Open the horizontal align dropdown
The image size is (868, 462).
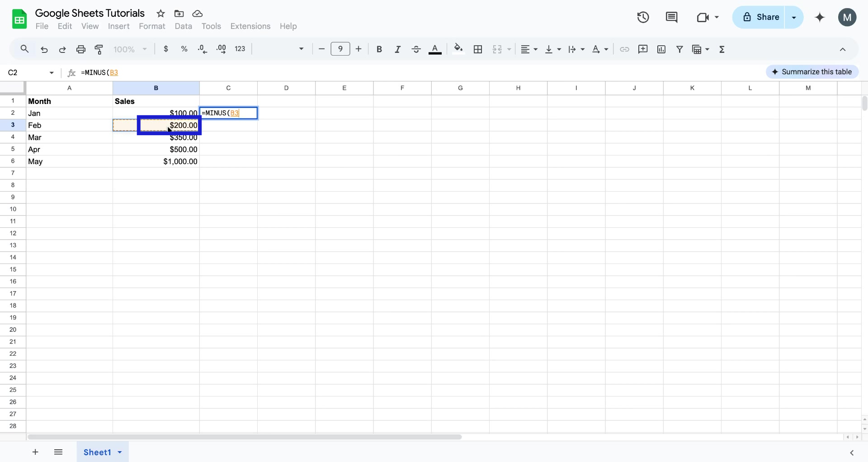528,49
